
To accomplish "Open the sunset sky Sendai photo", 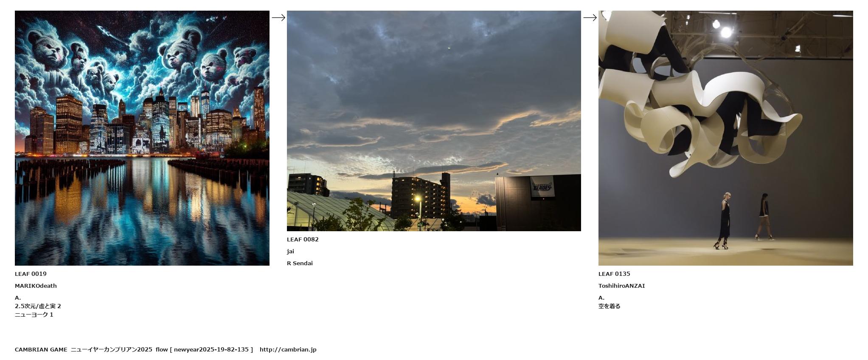I will (x=434, y=121).
